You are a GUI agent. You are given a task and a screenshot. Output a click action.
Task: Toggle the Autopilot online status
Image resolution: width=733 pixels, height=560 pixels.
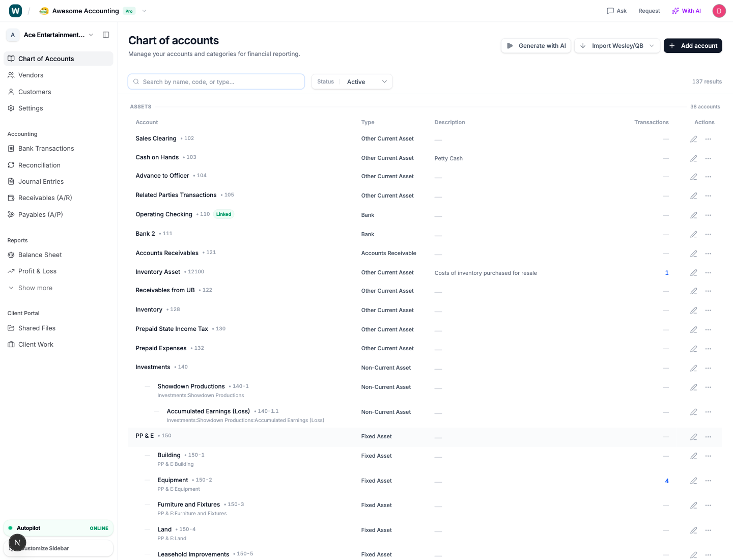click(x=58, y=528)
